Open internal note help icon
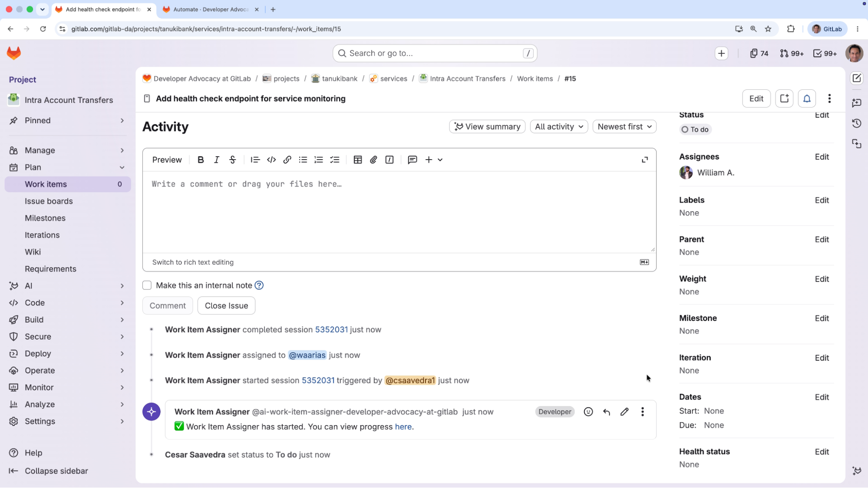The image size is (868, 488). pyautogui.click(x=259, y=285)
